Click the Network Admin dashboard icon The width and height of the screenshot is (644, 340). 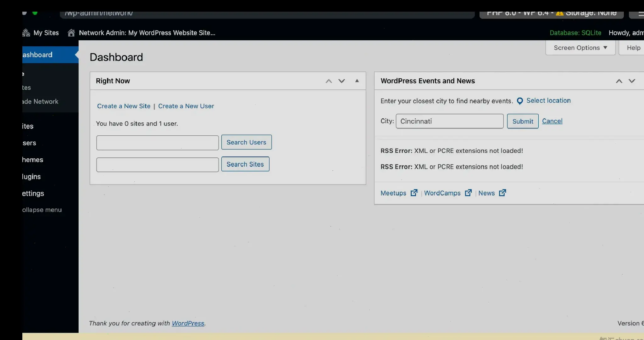click(x=71, y=33)
